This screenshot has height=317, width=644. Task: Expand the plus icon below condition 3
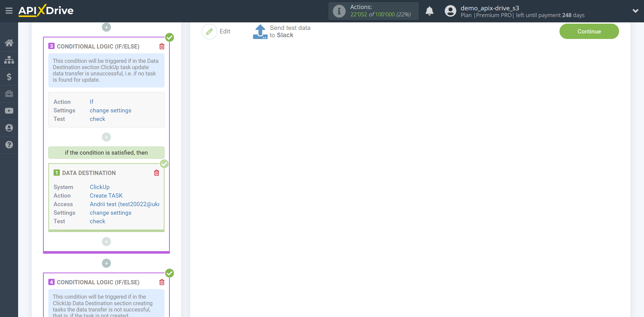coord(106,263)
